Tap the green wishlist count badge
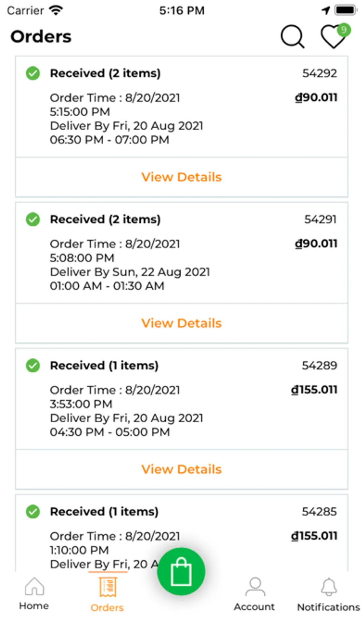This screenshot has height=644, width=363. click(x=344, y=29)
